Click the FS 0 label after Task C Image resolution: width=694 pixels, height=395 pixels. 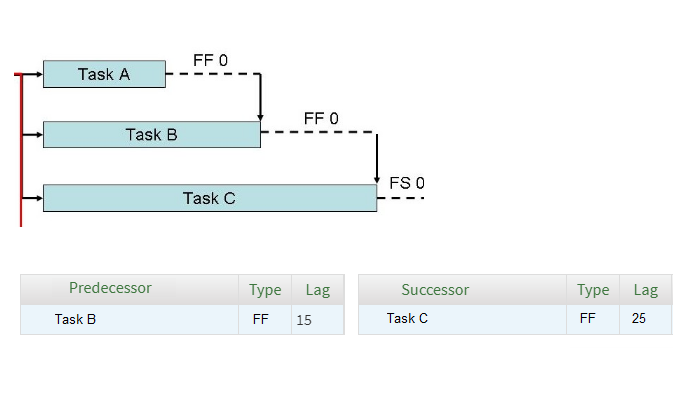(x=407, y=183)
